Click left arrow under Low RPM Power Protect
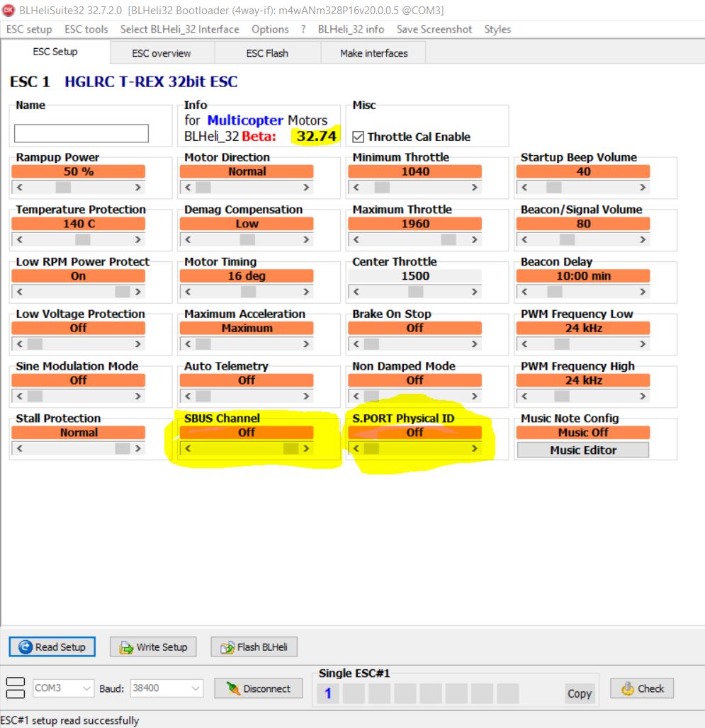Screen dimensions: 705x728 20,292
